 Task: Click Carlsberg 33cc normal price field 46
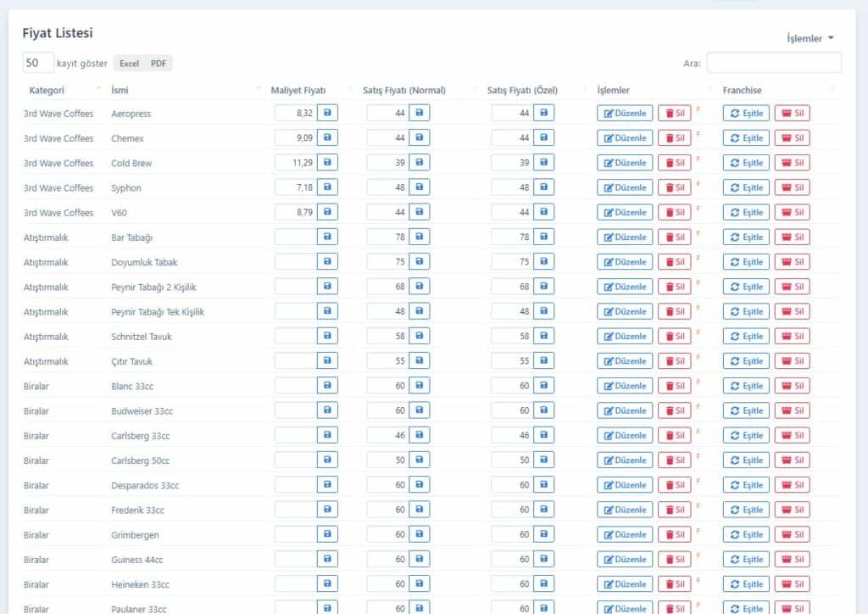coord(387,435)
